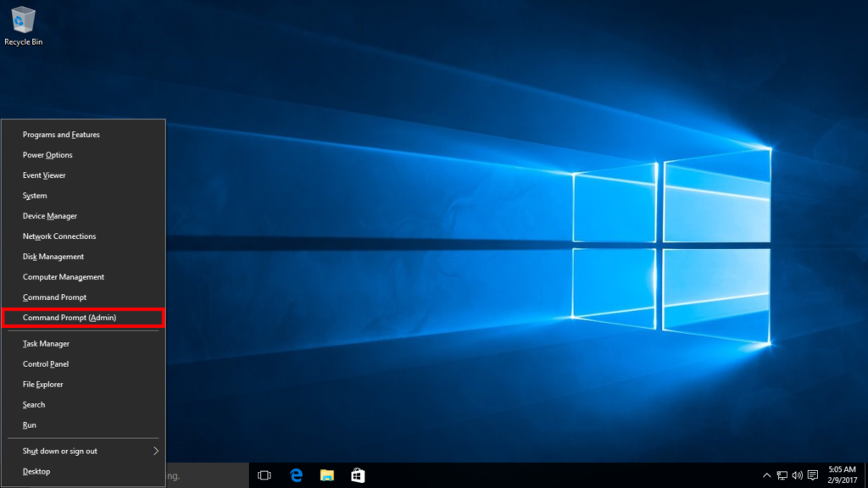The width and height of the screenshot is (868, 488).
Task: Open the System menu entry
Action: pyautogui.click(x=84, y=196)
